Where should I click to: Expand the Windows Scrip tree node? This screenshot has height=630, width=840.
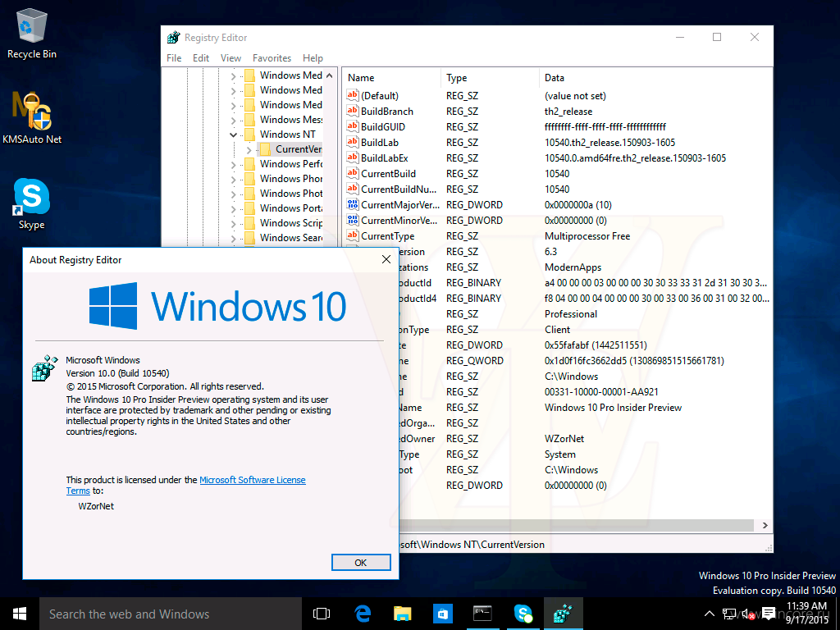tap(233, 224)
